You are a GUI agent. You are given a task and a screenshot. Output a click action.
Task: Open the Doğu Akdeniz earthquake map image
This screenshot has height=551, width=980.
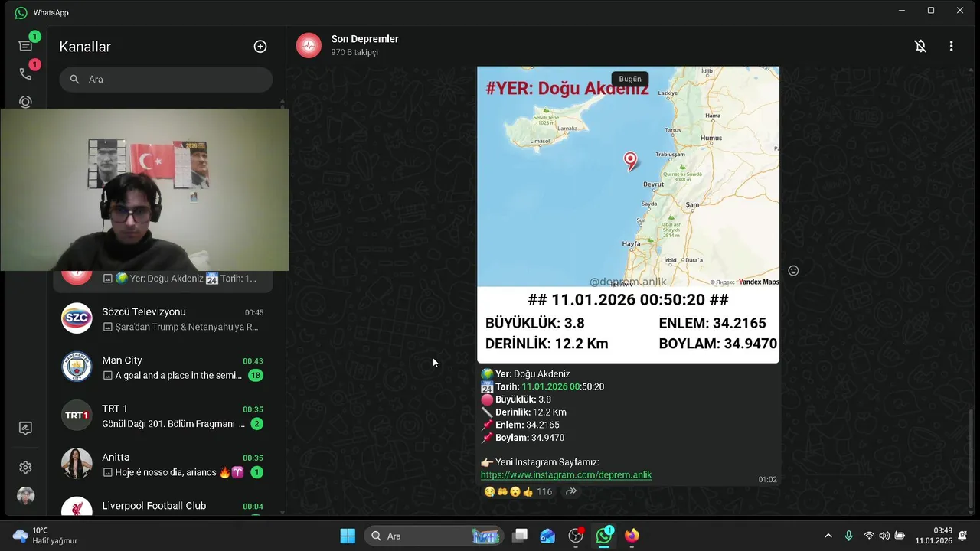click(628, 214)
